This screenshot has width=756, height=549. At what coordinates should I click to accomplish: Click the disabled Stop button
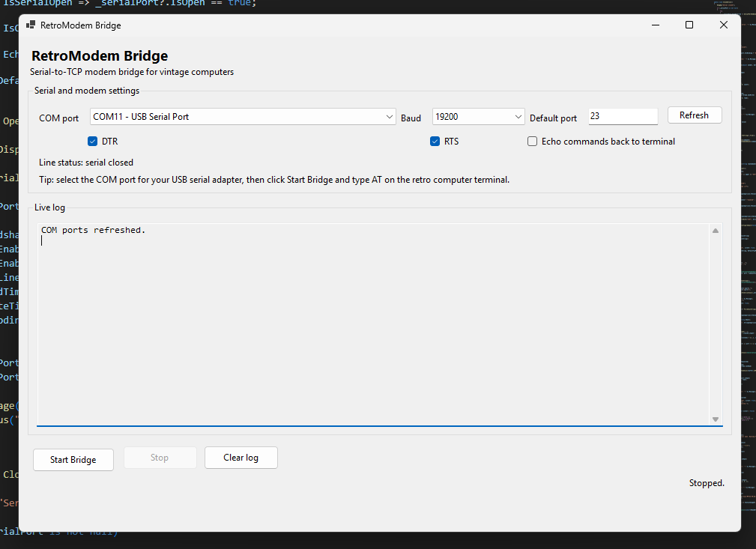click(160, 458)
